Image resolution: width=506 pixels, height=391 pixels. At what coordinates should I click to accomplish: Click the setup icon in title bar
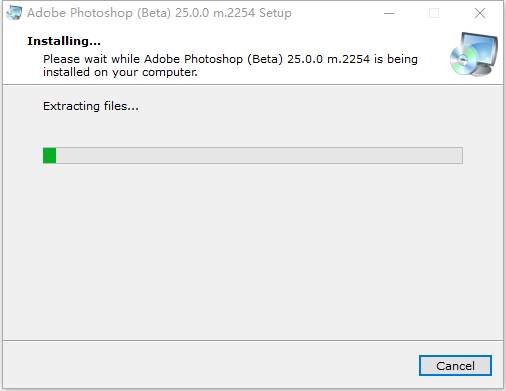[14, 13]
